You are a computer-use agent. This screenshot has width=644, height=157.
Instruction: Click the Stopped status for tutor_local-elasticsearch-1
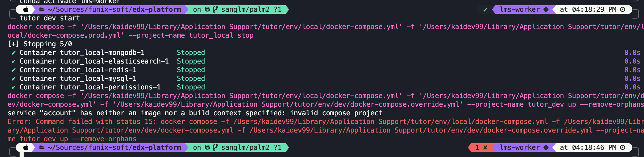tap(191, 61)
